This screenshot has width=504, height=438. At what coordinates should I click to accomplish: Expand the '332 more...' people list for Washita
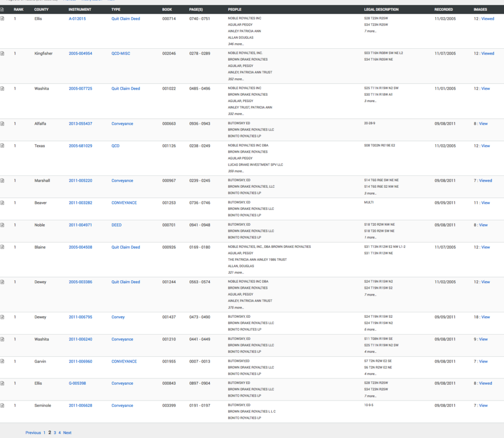click(236, 114)
